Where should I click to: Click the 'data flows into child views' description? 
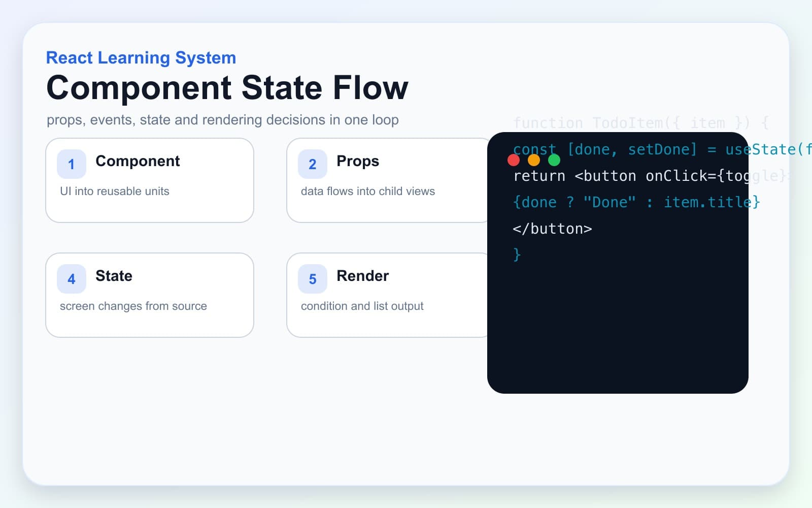tap(368, 191)
